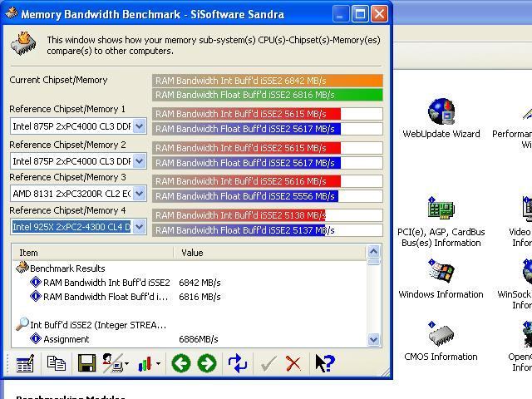
Task: Click the Value column header
Action: [x=269, y=253]
